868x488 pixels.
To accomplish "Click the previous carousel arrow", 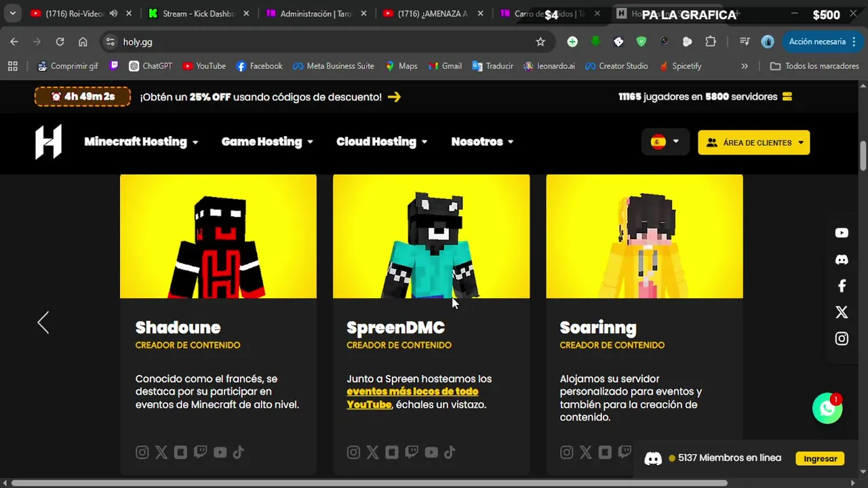I will (43, 323).
